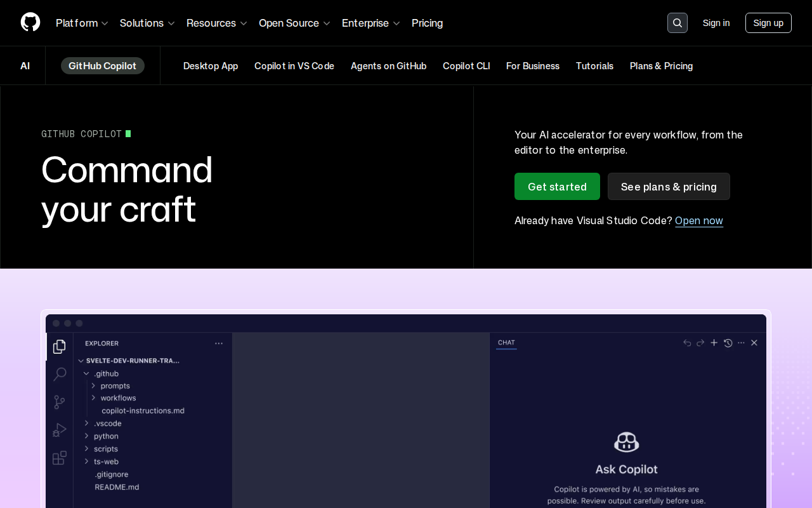Click the Copilot mascot icon
Screen dimensions: 812x508
[627, 442]
